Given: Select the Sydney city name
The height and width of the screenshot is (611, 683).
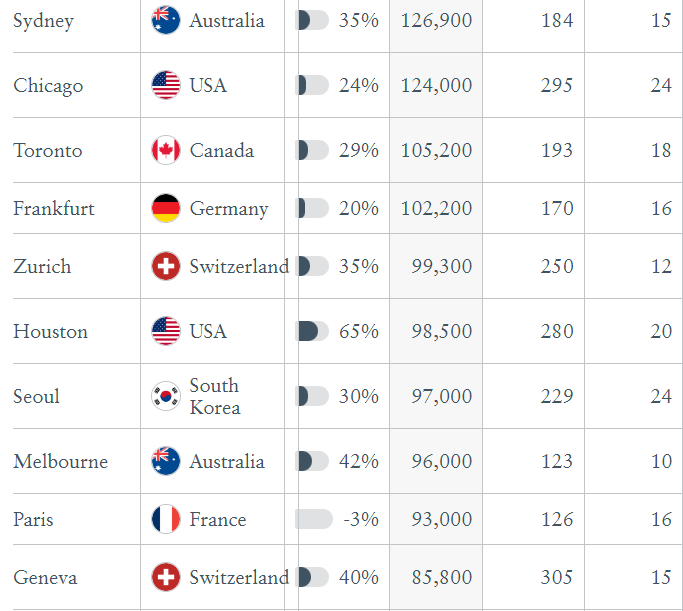Looking at the screenshot, I should (43, 21).
